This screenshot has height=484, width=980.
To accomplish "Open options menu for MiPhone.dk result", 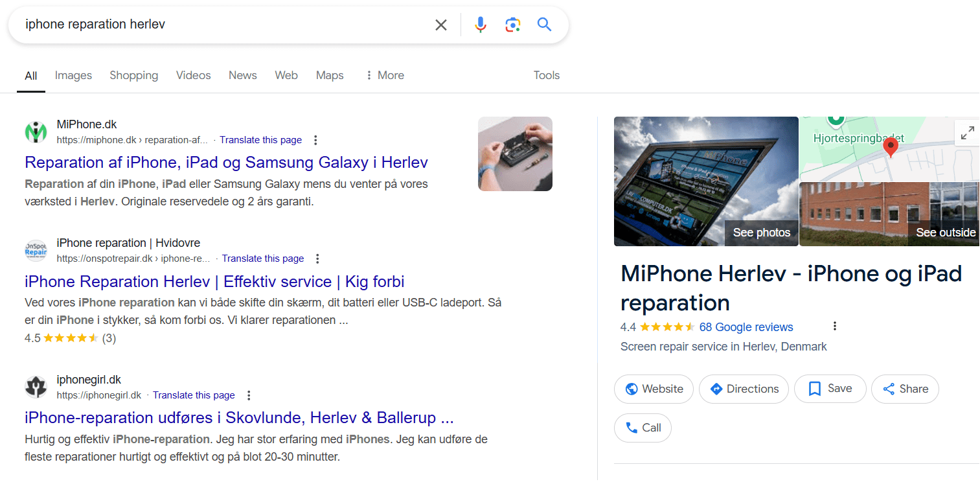I will 315,140.
